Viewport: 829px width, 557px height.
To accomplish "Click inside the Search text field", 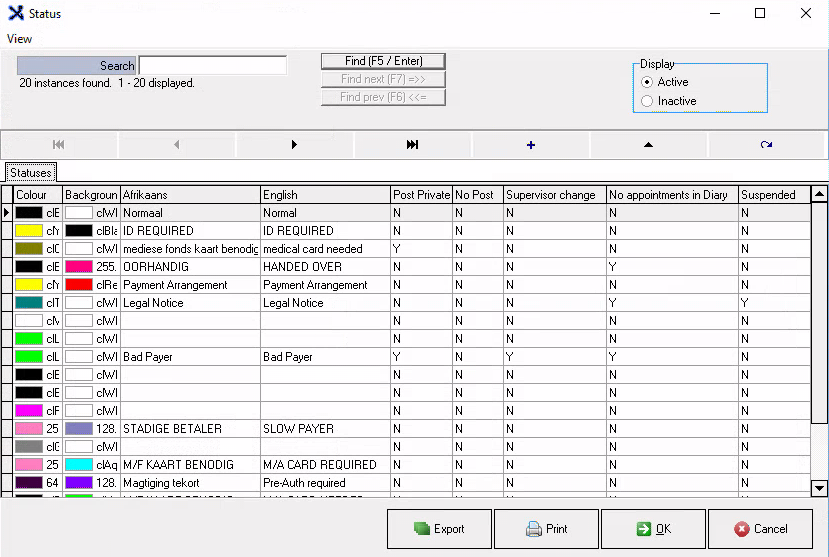I will pyautogui.click(x=212, y=66).
